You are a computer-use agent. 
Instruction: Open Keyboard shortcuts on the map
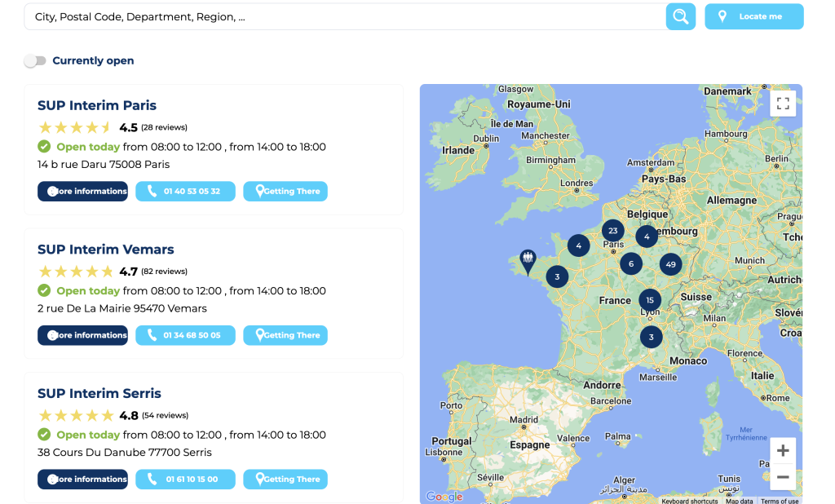pos(689,501)
